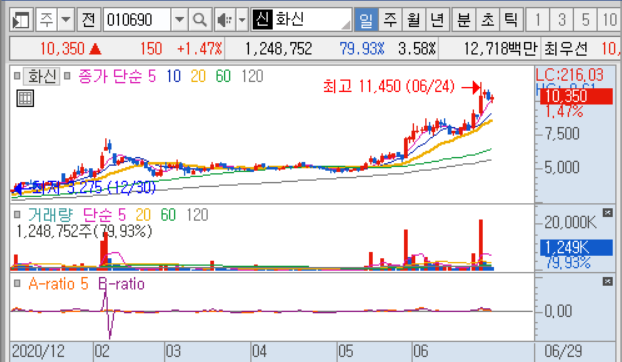This screenshot has height=362, width=622.
Task: Click the 03 month marker on time axis
Action: pyautogui.click(x=173, y=351)
